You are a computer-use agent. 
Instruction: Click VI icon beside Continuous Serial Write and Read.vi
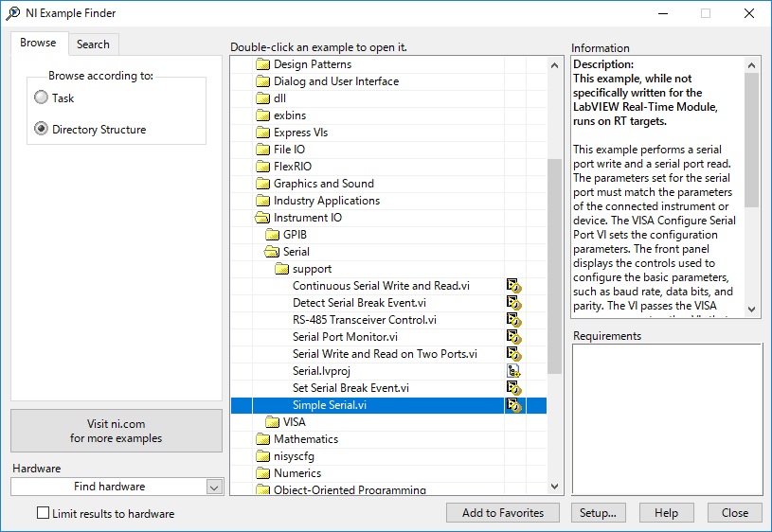click(x=514, y=286)
